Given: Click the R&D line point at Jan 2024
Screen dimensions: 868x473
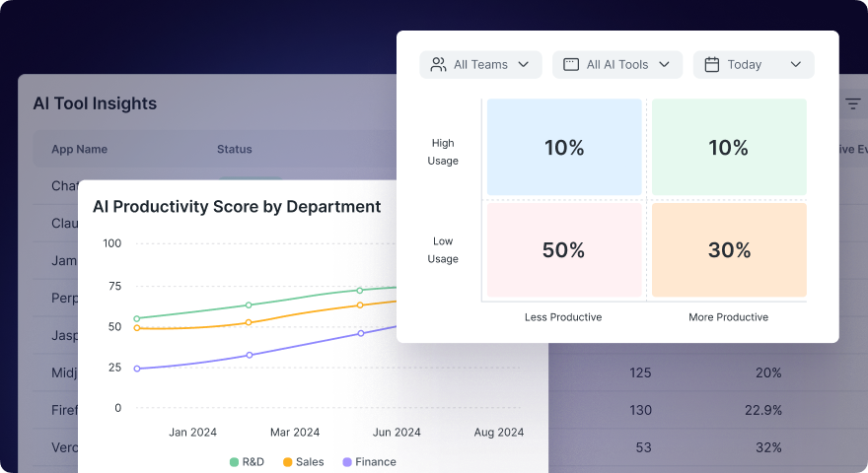Looking at the screenshot, I should point(137,318).
